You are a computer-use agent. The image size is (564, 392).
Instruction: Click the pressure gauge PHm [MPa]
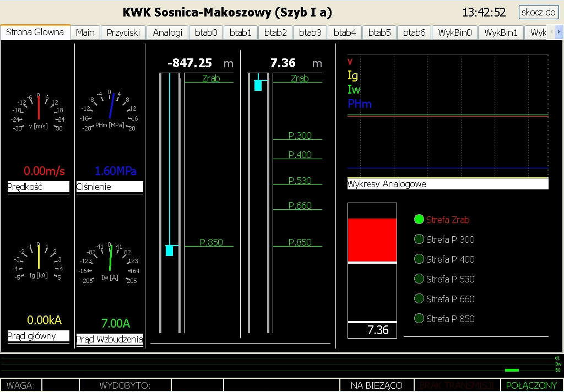(x=110, y=111)
